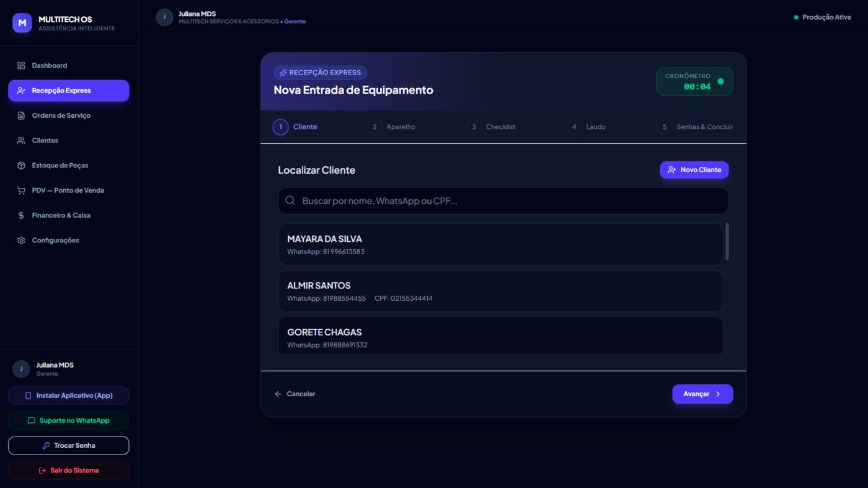
Task: Click the green Produção Ativa indicator dot
Action: pyautogui.click(x=796, y=17)
